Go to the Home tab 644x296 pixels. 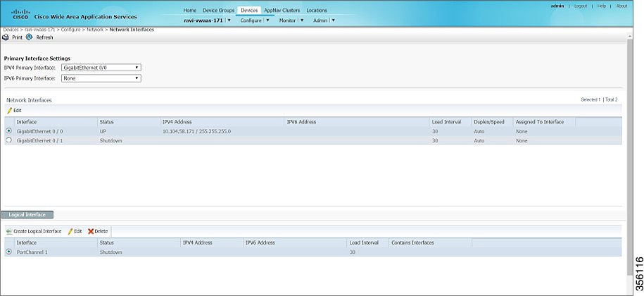190,11
